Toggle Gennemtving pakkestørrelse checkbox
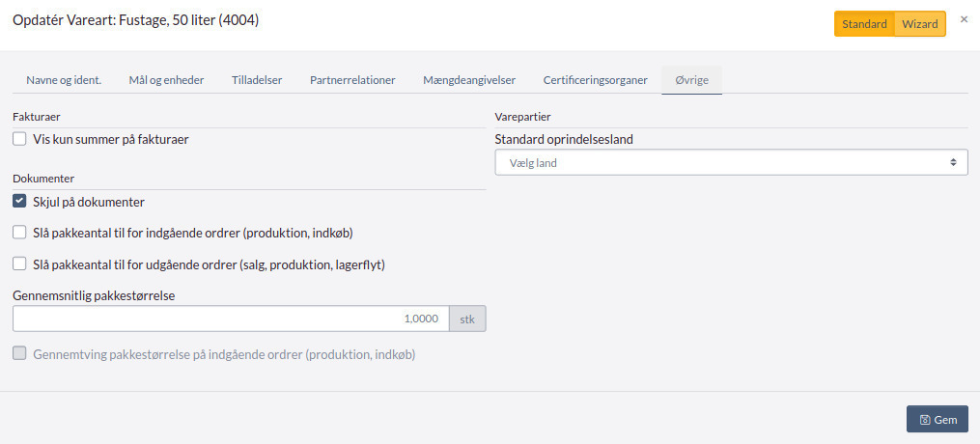The image size is (980, 444). pos(20,354)
